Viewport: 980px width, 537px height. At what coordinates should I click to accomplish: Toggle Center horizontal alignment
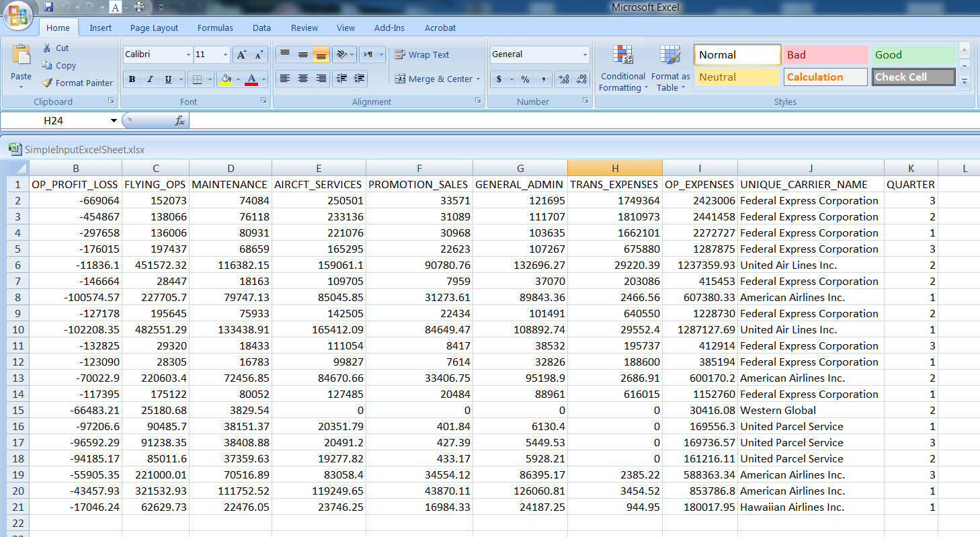(x=303, y=79)
